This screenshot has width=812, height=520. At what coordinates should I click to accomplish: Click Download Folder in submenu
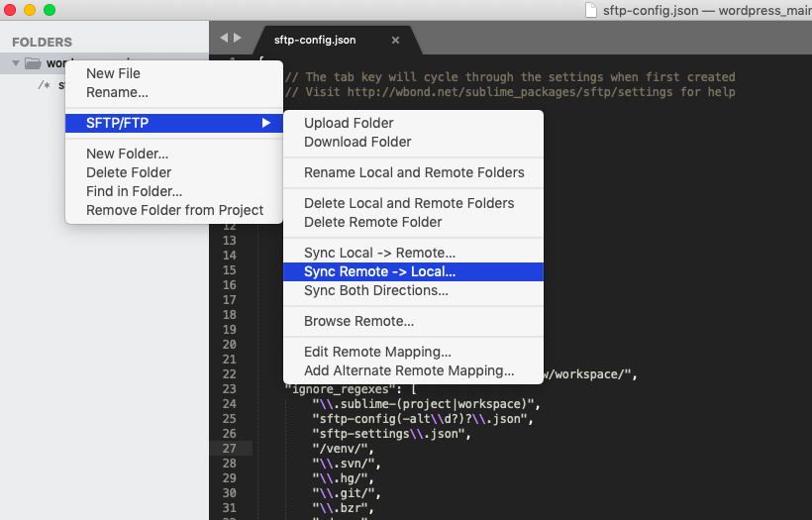(357, 142)
